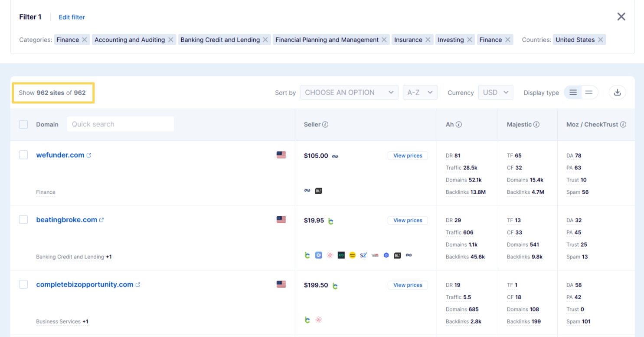Click the Seller info icon
644x337 pixels.
tap(325, 125)
